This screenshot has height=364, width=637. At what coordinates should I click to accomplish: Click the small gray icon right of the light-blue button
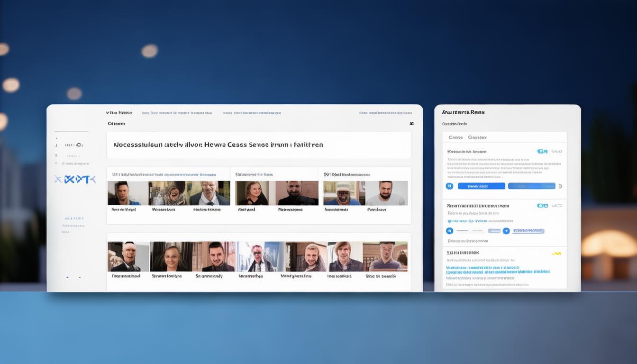click(x=561, y=186)
